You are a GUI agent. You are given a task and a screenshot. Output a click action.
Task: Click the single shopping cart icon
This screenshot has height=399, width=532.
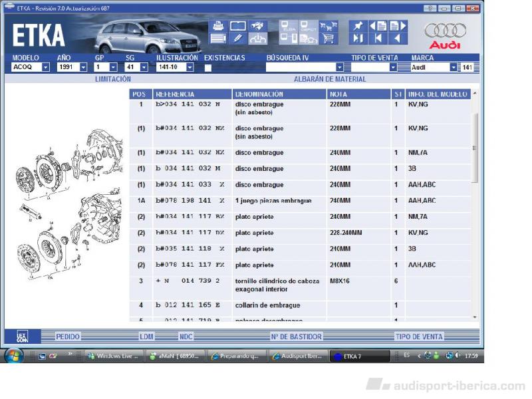329,39
